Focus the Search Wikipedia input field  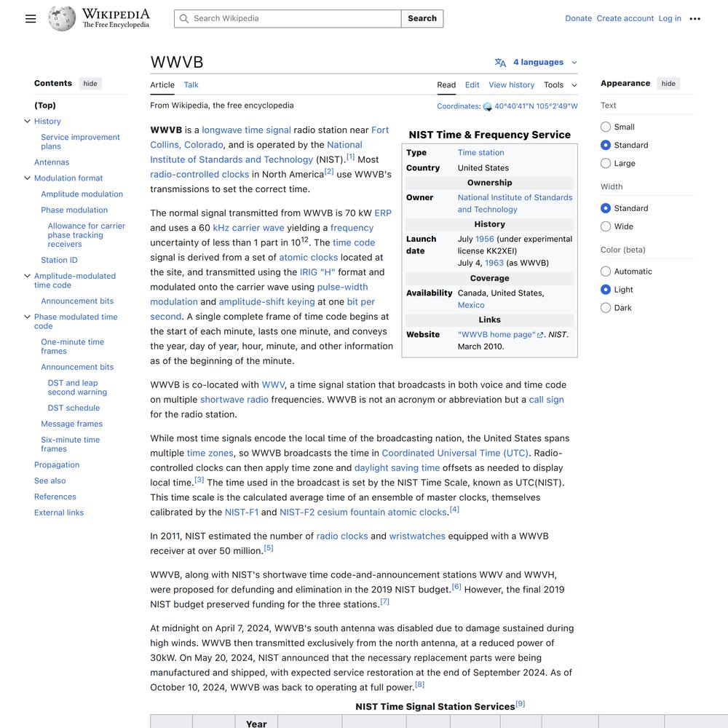pos(288,19)
